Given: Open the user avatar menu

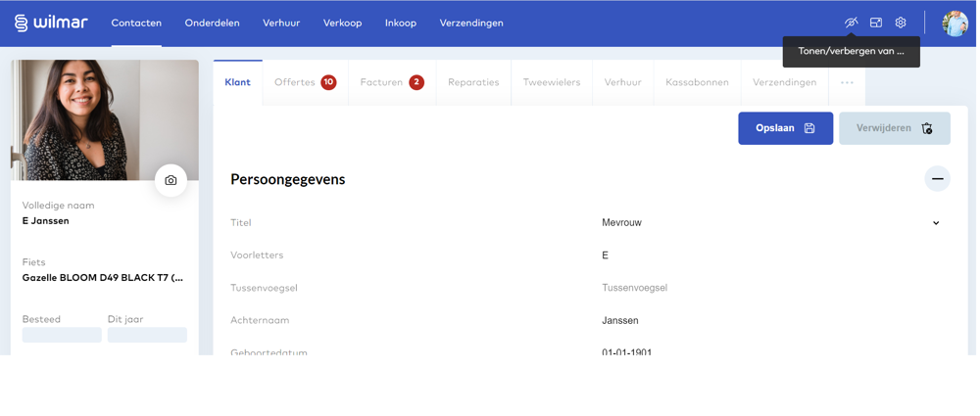Looking at the screenshot, I should point(955,23).
